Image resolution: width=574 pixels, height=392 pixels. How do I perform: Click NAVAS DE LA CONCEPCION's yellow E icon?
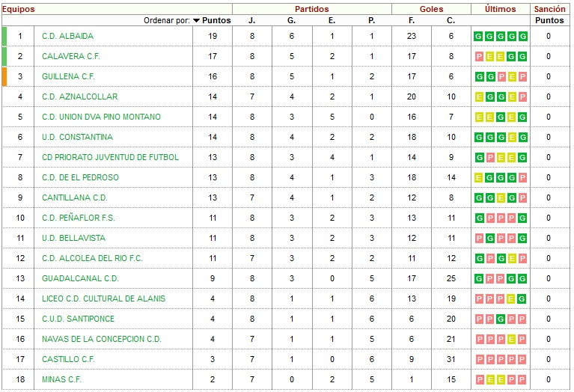tap(512, 340)
